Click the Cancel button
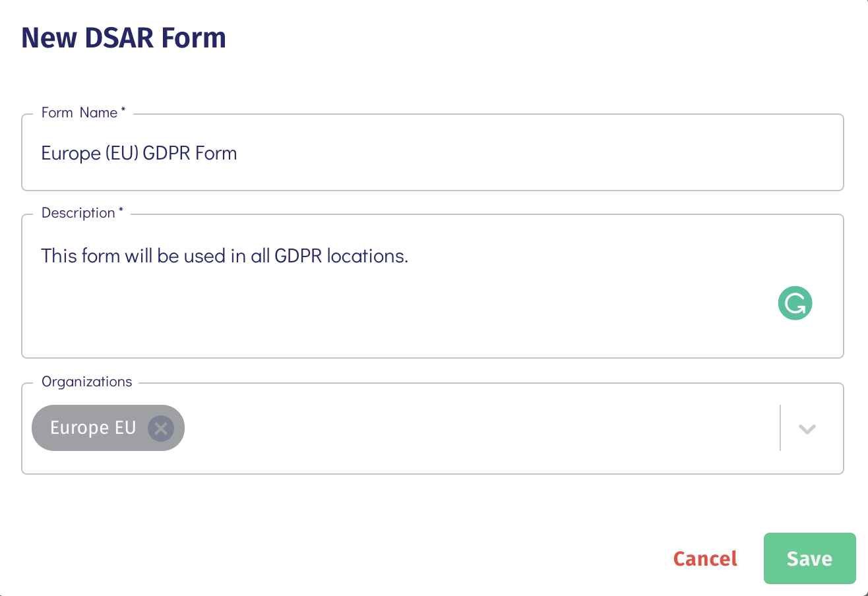The image size is (868, 596). coord(704,559)
